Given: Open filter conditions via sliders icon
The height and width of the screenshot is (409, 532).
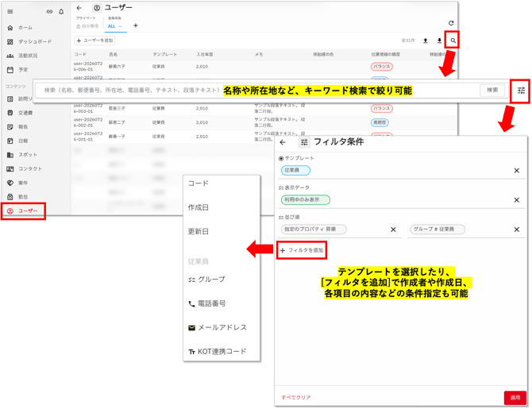Looking at the screenshot, I should (521, 91).
